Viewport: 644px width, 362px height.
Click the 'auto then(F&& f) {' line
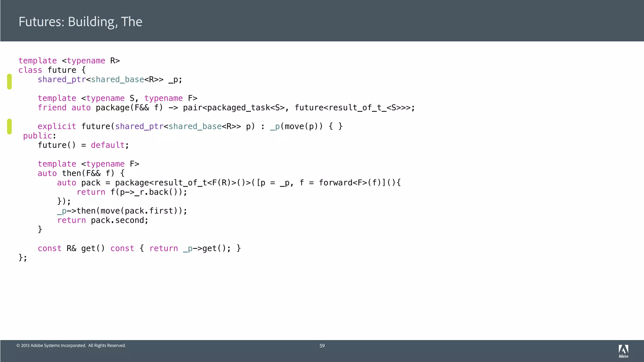[81, 173]
